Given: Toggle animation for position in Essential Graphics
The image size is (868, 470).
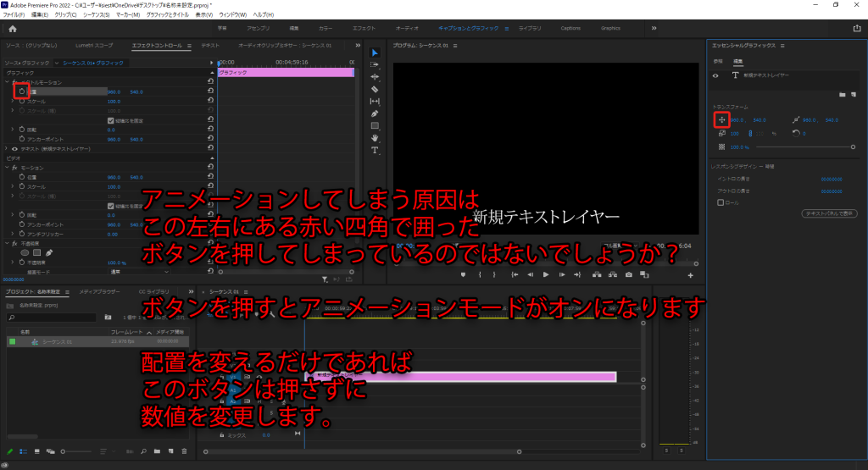Looking at the screenshot, I should [x=721, y=120].
